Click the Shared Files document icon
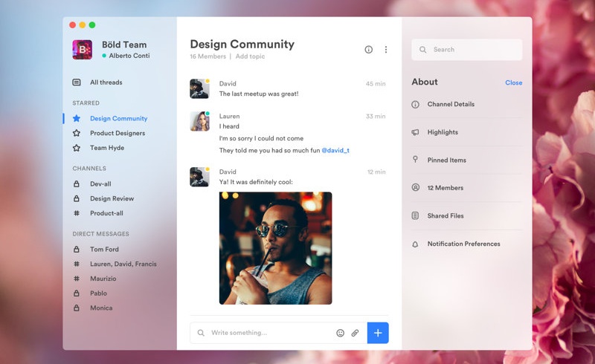The height and width of the screenshot is (364, 595). pos(416,215)
